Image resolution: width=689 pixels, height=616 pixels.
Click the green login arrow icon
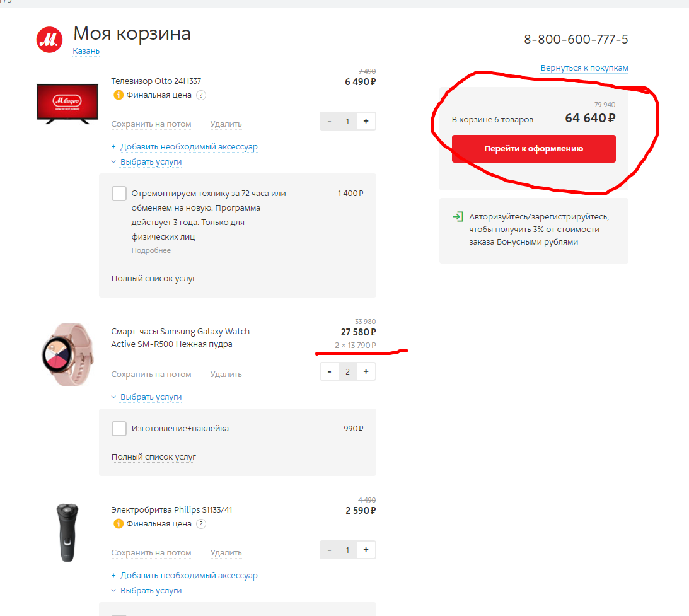click(x=458, y=217)
